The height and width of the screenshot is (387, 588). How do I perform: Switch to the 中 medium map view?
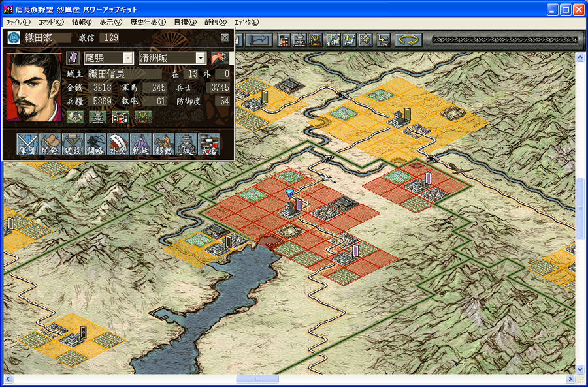tap(333, 40)
